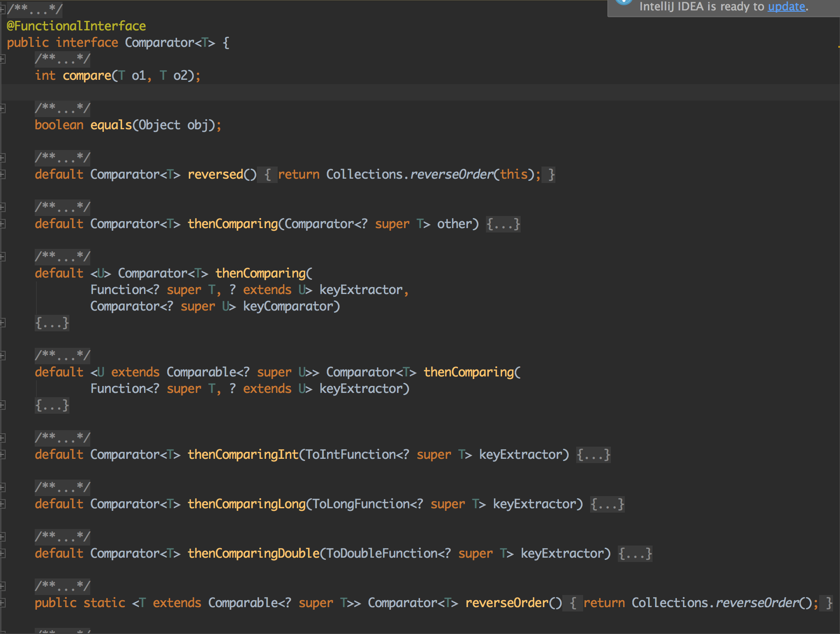Expand the folded Javadoc above the compare method
This screenshot has height=634, width=840.
tap(62, 59)
